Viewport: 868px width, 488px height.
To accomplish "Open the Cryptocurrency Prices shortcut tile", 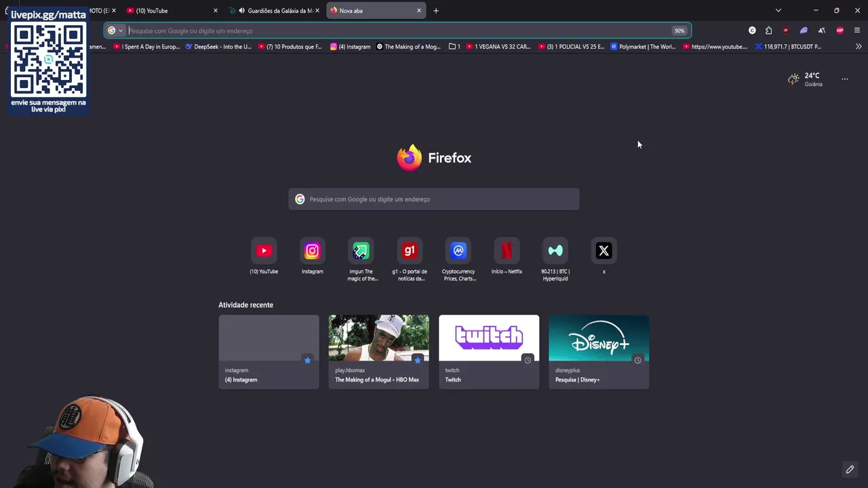I will click(458, 251).
